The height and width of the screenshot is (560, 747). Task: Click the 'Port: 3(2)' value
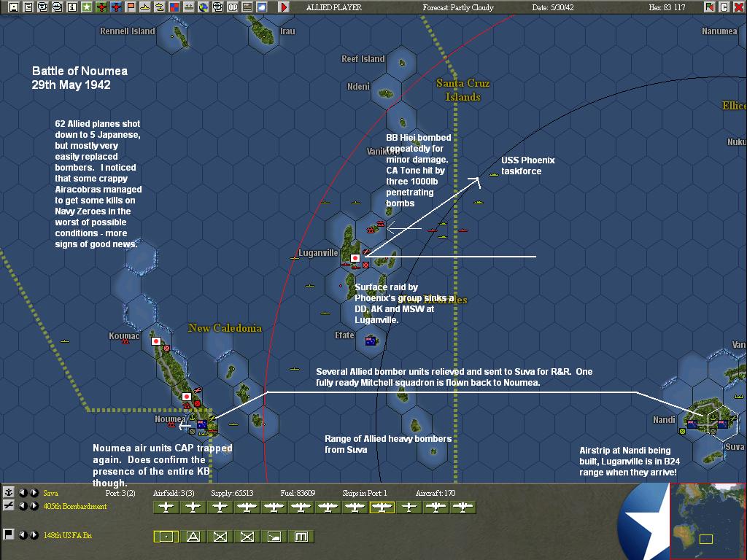pyautogui.click(x=120, y=493)
